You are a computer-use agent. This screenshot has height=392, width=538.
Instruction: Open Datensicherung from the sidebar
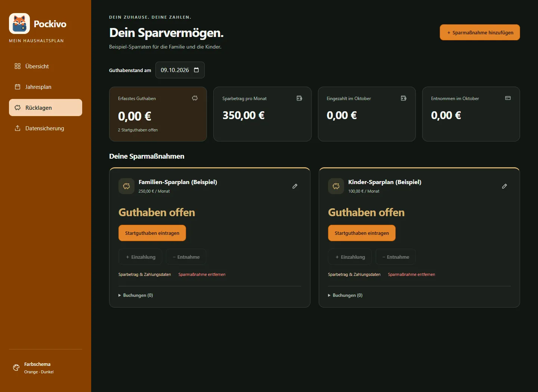(46, 128)
